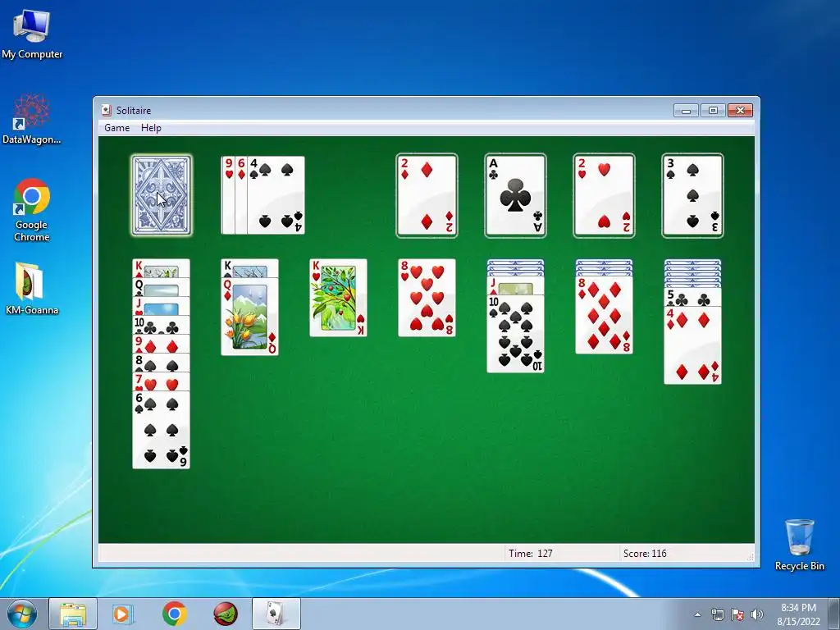Image resolution: width=840 pixels, height=630 pixels.
Task: Click the Solitaire taskbar button
Action: pos(276,614)
